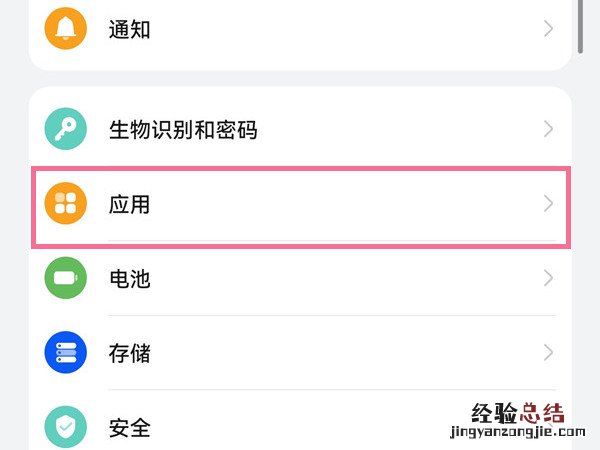Open the 通知 settings entry
The width and height of the screenshot is (600, 450).
click(x=129, y=29)
